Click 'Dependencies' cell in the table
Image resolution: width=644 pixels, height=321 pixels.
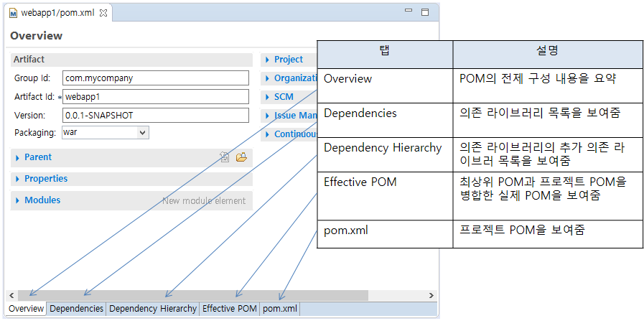pyautogui.click(x=386, y=120)
